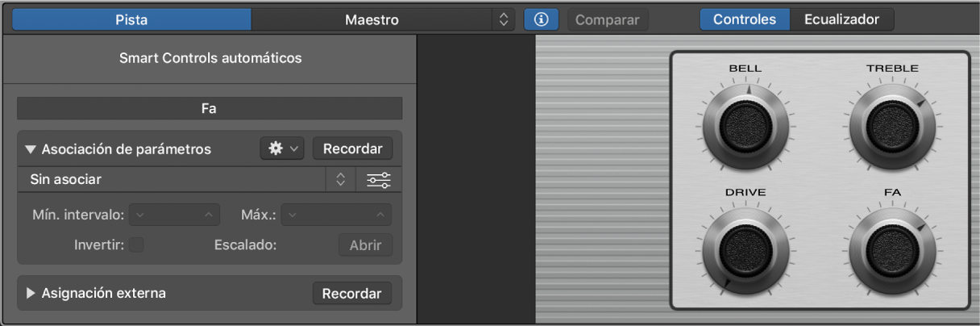
Task: Click the Fa control name field
Action: (209, 108)
